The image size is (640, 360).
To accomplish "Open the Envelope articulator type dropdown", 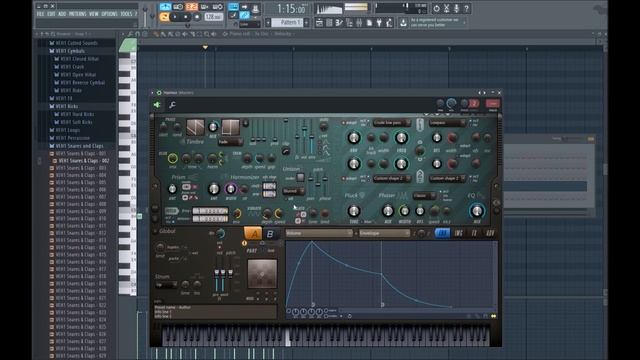I will tap(384, 233).
